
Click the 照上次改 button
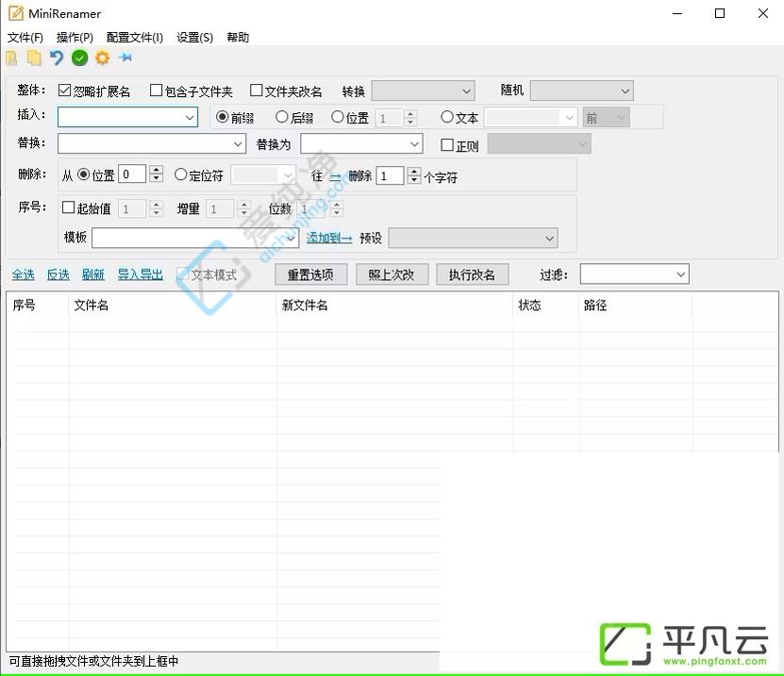(392, 274)
